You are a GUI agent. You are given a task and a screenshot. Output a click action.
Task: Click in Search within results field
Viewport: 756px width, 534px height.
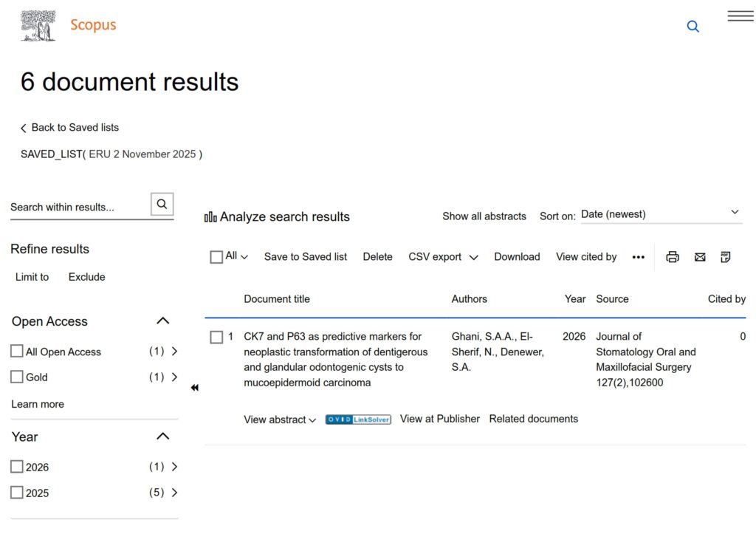(x=78, y=207)
